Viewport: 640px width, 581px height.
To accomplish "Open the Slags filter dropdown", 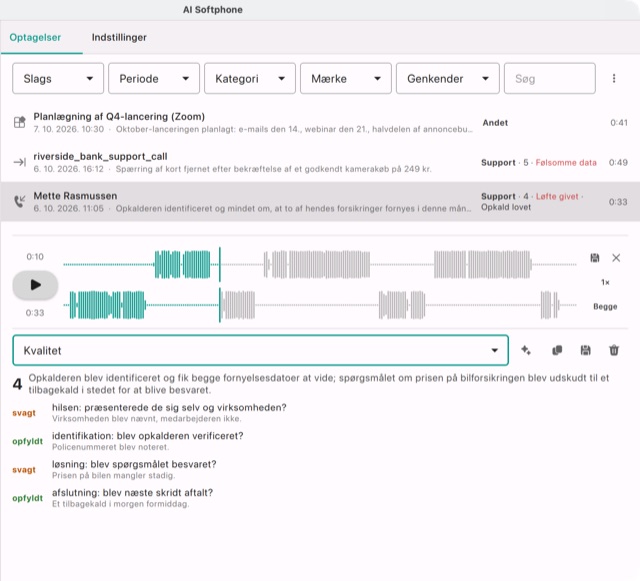I will (x=58, y=78).
